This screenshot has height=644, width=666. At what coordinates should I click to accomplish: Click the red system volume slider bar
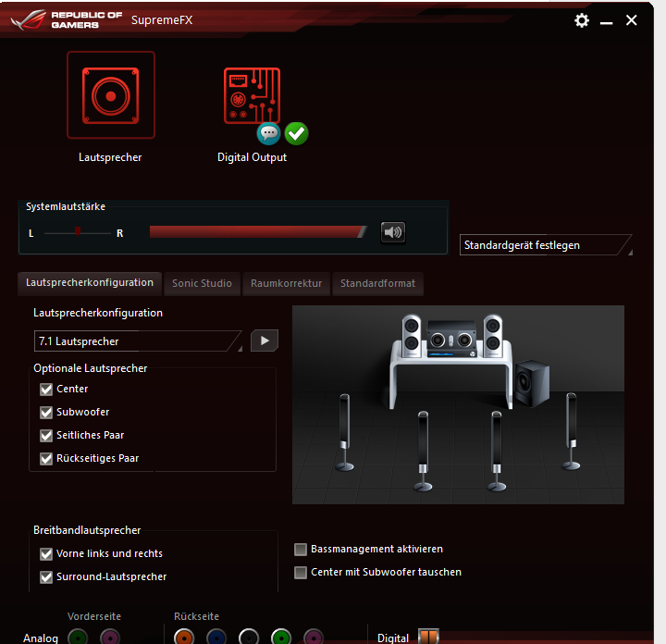(x=258, y=232)
